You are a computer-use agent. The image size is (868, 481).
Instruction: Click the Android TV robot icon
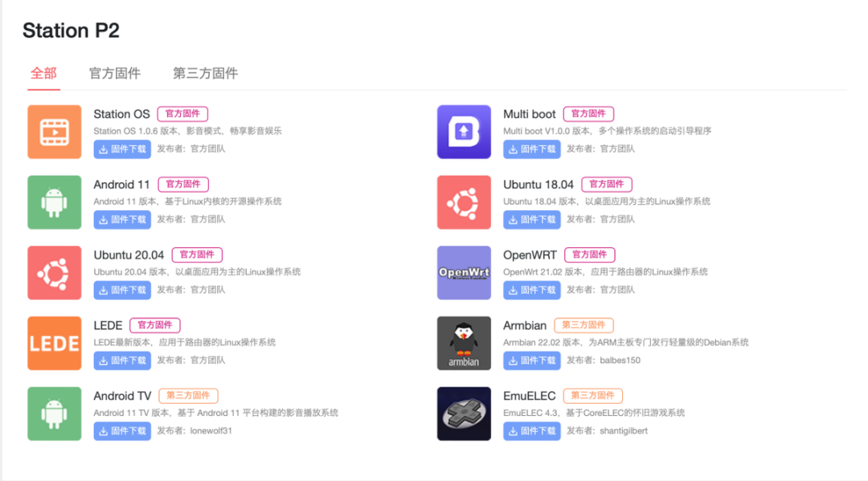(x=54, y=414)
